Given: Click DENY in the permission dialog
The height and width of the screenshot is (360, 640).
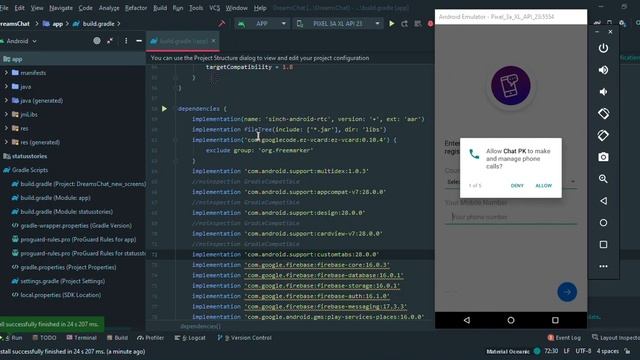Looking at the screenshot, I should [517, 186].
